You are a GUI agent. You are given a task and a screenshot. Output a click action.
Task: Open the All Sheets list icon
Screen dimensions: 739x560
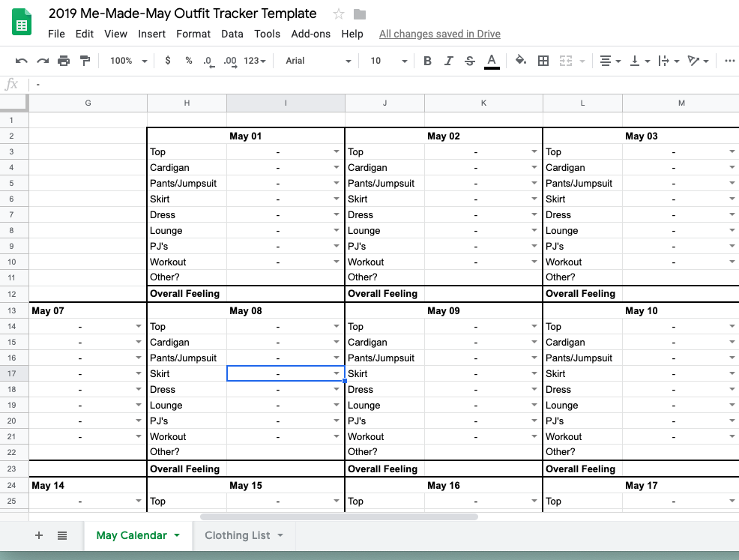[x=62, y=535]
